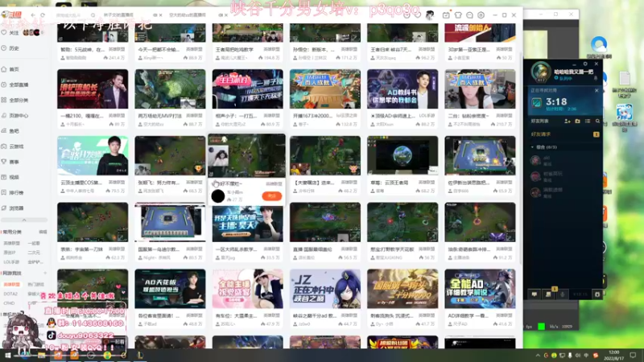Open the summoner profile icon in League client

540,72
